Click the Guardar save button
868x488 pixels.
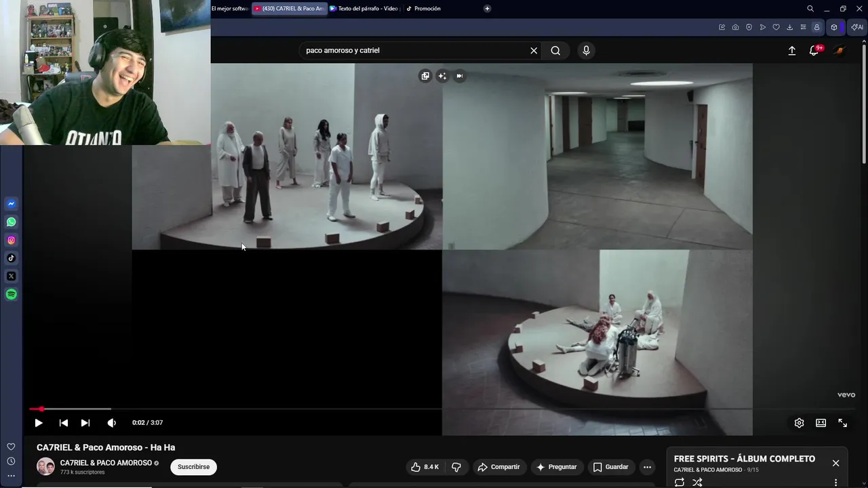pos(611,467)
